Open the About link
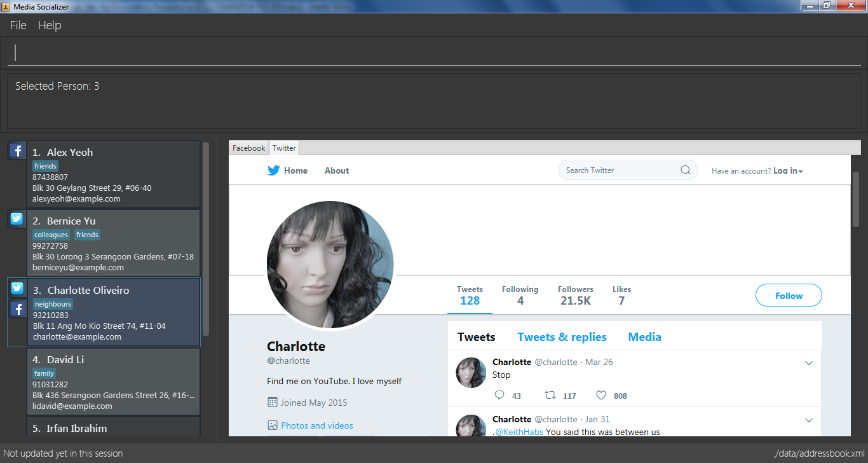 (x=337, y=170)
